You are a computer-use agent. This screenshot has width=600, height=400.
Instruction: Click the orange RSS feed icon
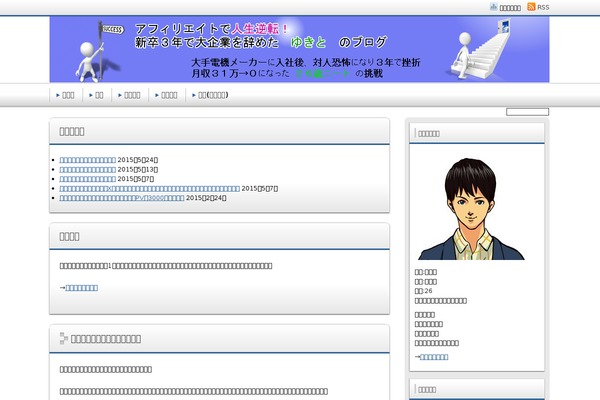[x=531, y=7]
